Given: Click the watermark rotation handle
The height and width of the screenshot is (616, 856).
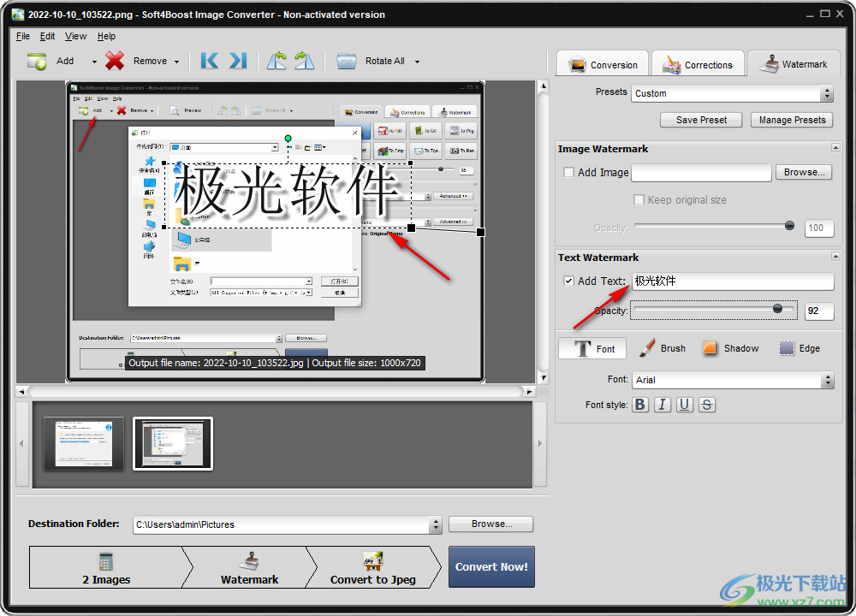Looking at the screenshot, I should tap(288, 138).
